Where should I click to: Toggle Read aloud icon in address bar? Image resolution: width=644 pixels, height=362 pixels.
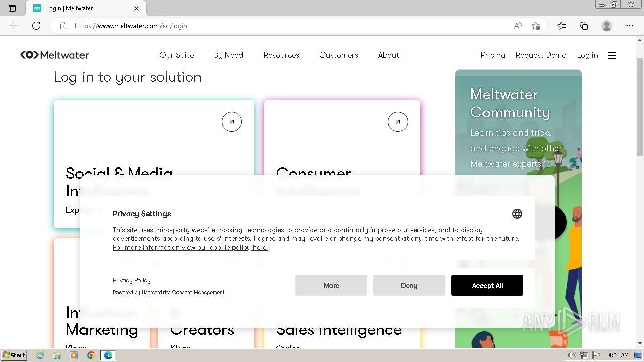coord(518,26)
